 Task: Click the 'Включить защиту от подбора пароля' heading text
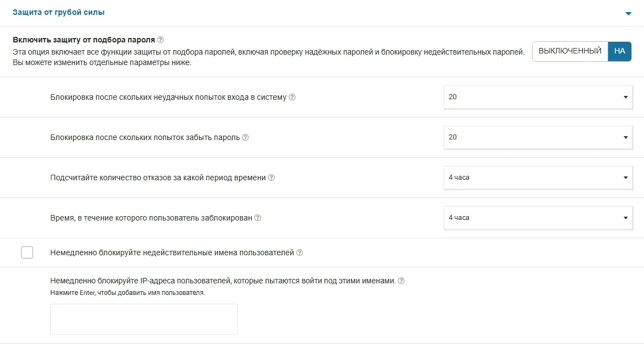[x=83, y=40]
